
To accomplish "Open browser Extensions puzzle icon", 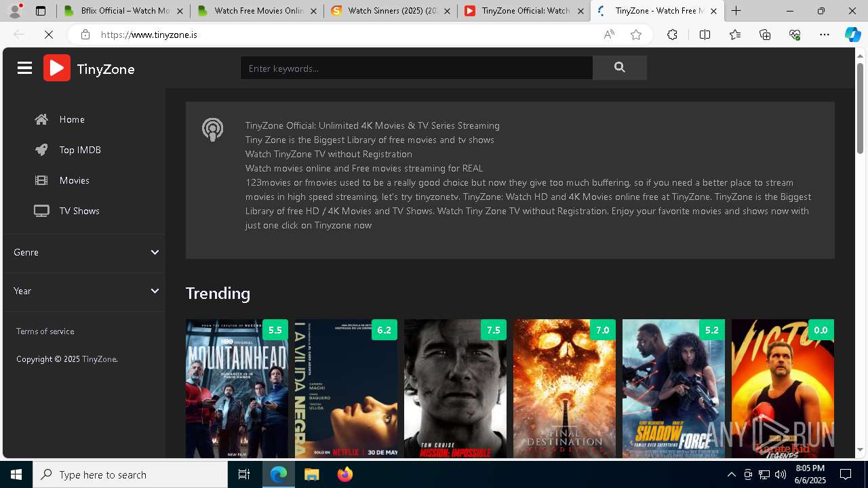I will tap(672, 35).
